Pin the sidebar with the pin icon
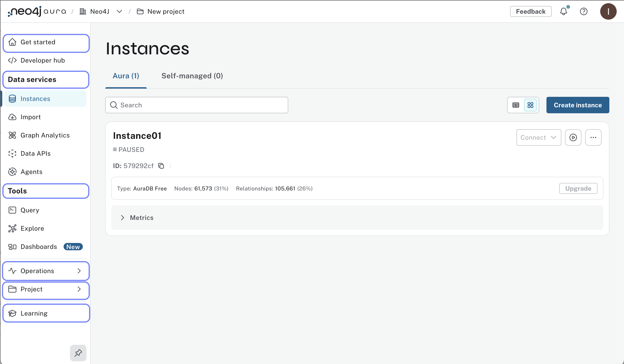 pos(78,353)
